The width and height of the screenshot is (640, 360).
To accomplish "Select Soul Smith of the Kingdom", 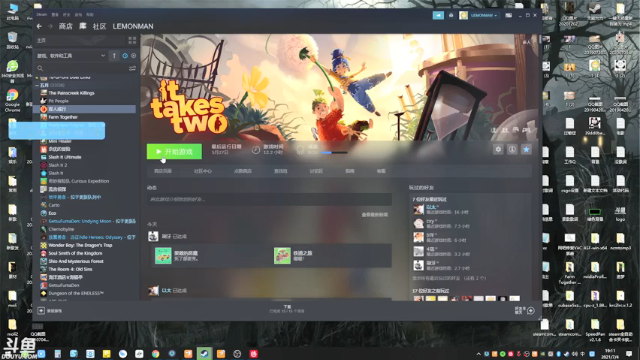I will [x=76, y=253].
